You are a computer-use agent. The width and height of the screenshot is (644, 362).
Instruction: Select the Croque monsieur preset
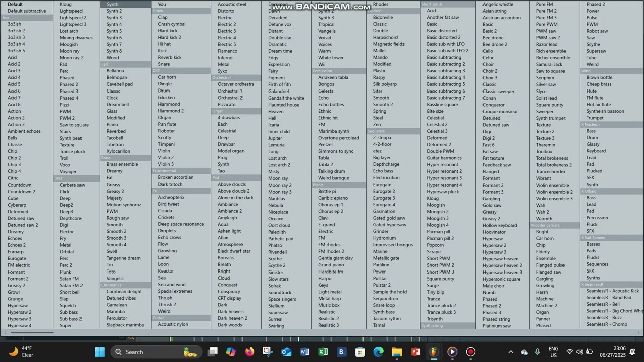500,112
